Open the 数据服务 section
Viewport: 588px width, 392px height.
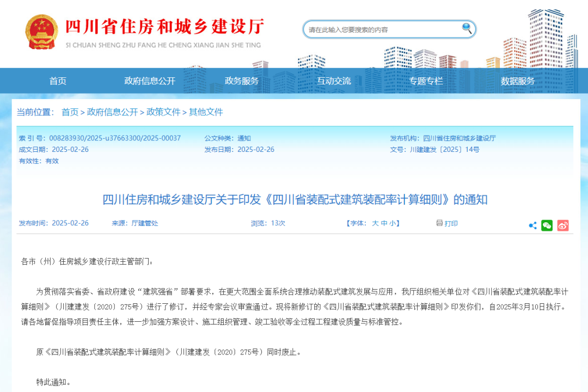click(x=516, y=81)
